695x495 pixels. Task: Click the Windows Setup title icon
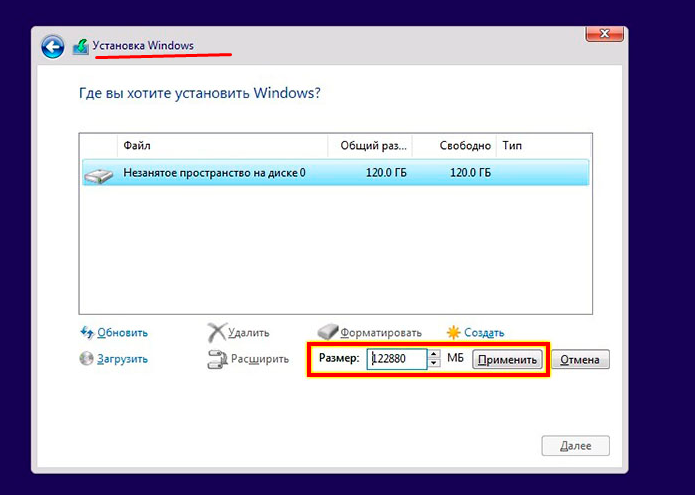click(81, 47)
